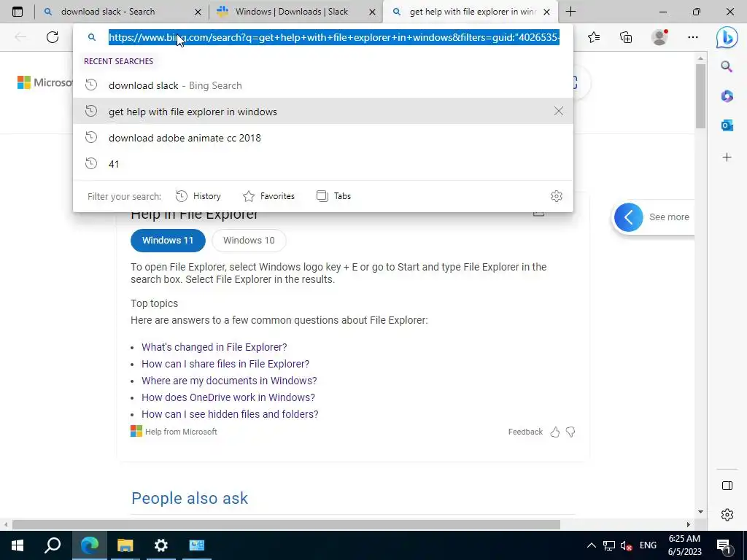Choose 'download slack' recent search

323,85
